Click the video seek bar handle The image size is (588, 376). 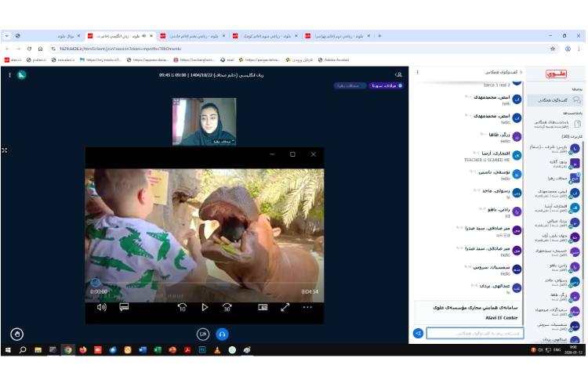[x=96, y=283]
